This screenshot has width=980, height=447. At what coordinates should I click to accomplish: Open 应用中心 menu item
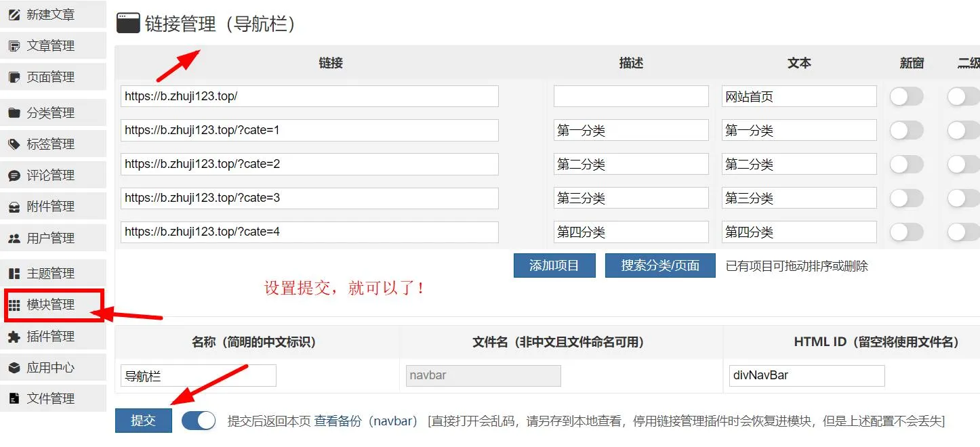tap(53, 368)
